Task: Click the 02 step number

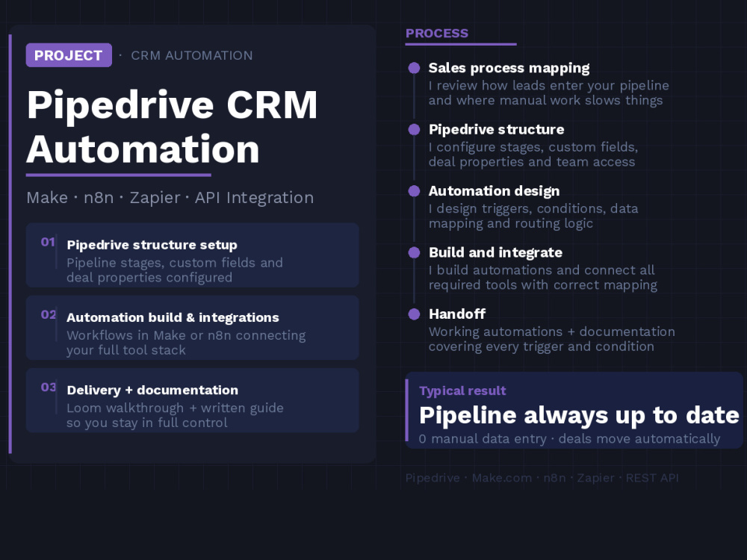Action: coord(48,315)
